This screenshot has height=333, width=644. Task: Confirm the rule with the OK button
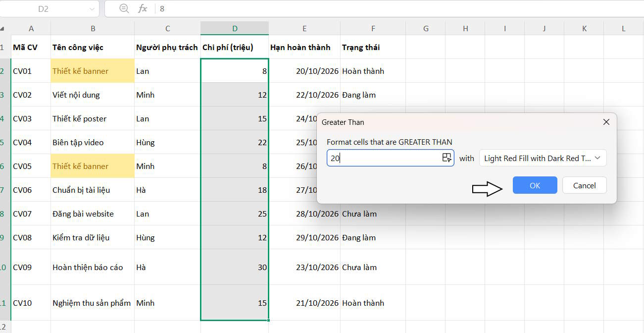535,185
